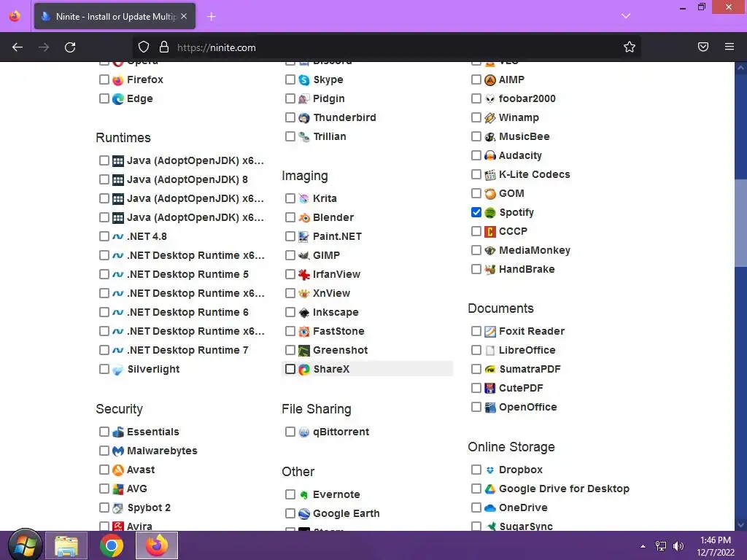Click the Thunderbird icon
This screenshot has width=747, height=560.
[304, 117]
